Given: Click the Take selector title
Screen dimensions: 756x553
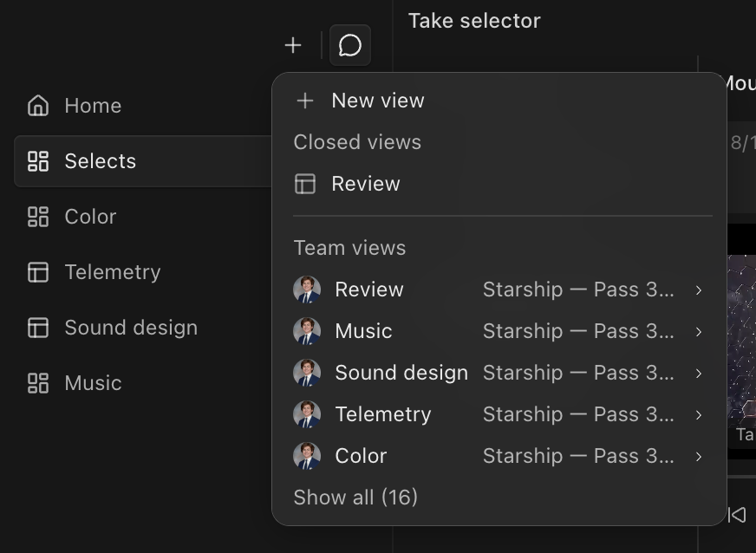Looking at the screenshot, I should tap(474, 21).
